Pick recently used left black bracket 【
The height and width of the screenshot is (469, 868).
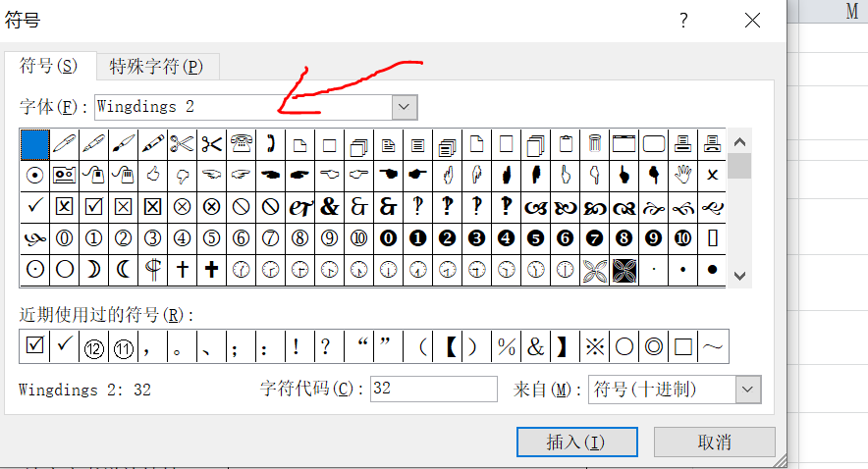pyautogui.click(x=448, y=346)
